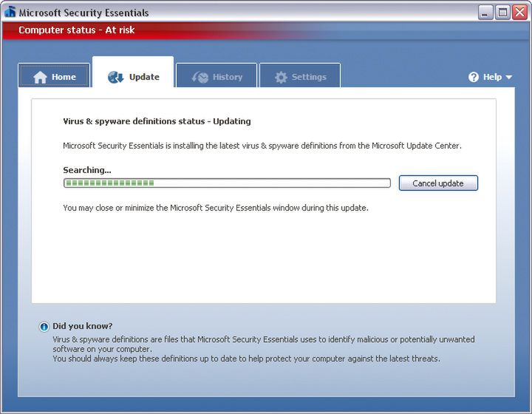The height and width of the screenshot is (414, 532).
Task: Click the 'Did you know?' heading
Action: [83, 326]
